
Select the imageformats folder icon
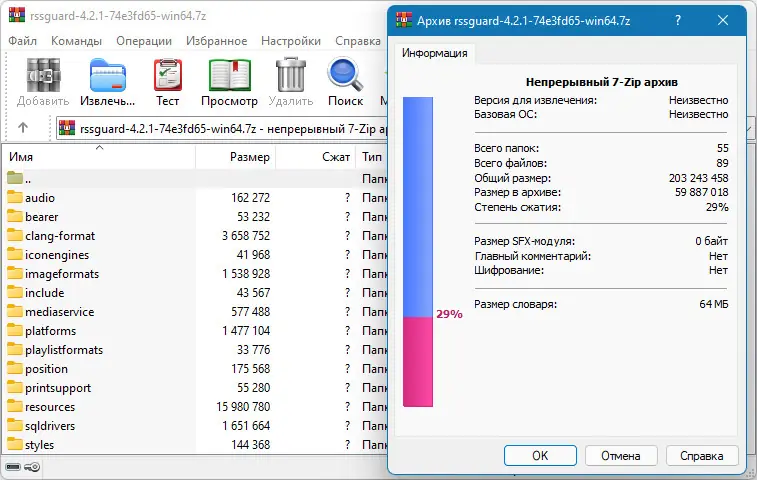tap(15, 273)
